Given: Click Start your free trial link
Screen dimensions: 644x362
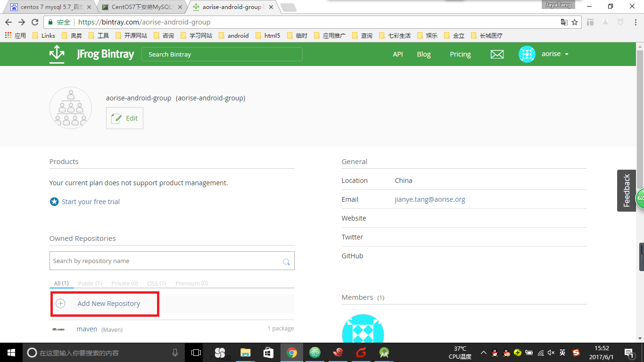Looking at the screenshot, I should [x=91, y=202].
